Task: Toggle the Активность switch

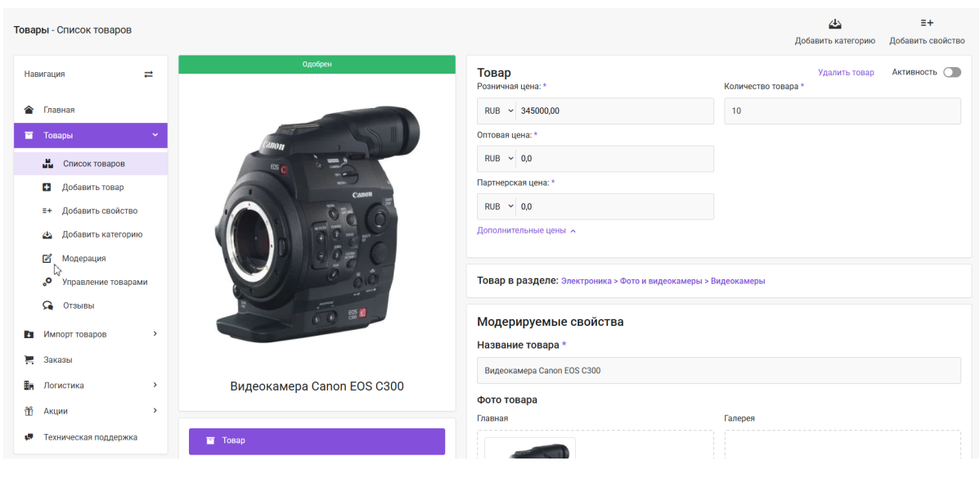Action: click(x=952, y=73)
